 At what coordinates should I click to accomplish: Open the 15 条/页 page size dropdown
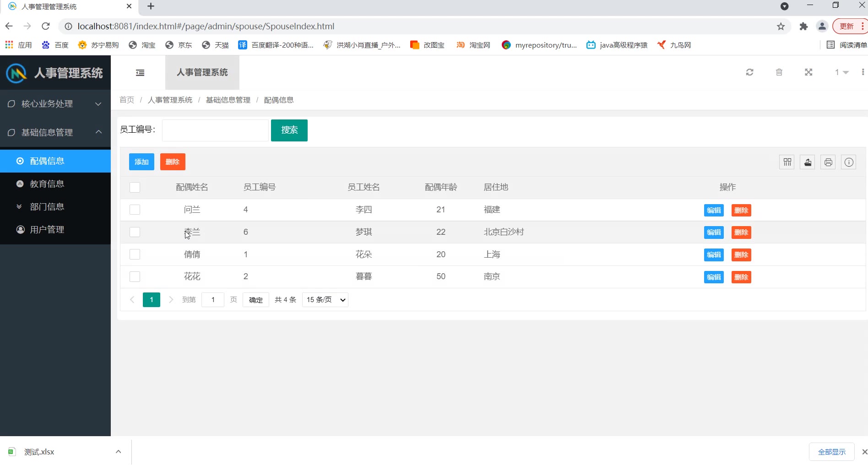click(325, 300)
